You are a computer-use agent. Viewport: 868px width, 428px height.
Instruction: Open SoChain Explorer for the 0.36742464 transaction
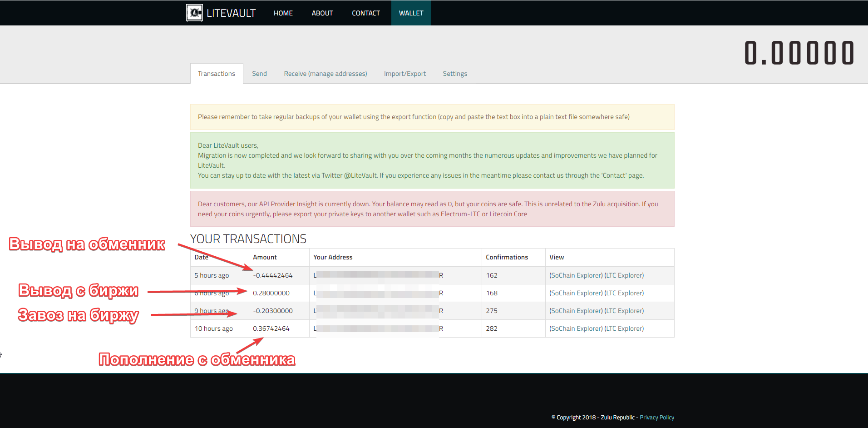576,328
